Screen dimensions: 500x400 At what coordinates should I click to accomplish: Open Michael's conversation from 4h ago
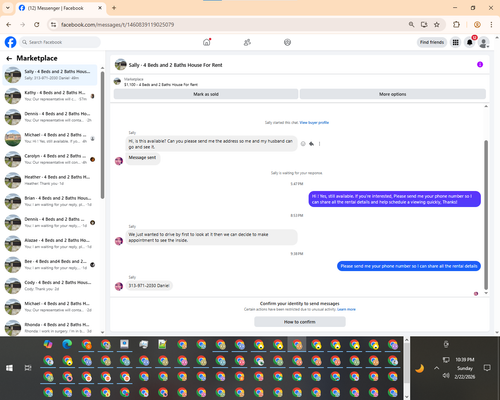click(x=50, y=138)
